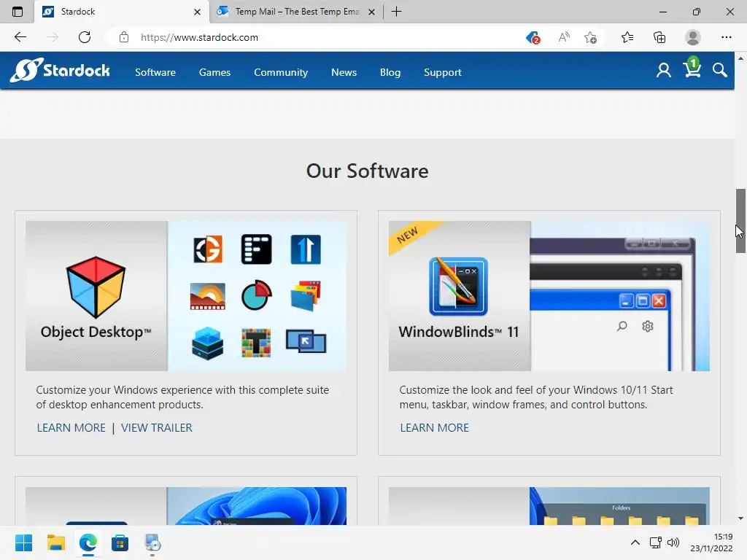Click the scrollbar down arrow

(x=740, y=518)
